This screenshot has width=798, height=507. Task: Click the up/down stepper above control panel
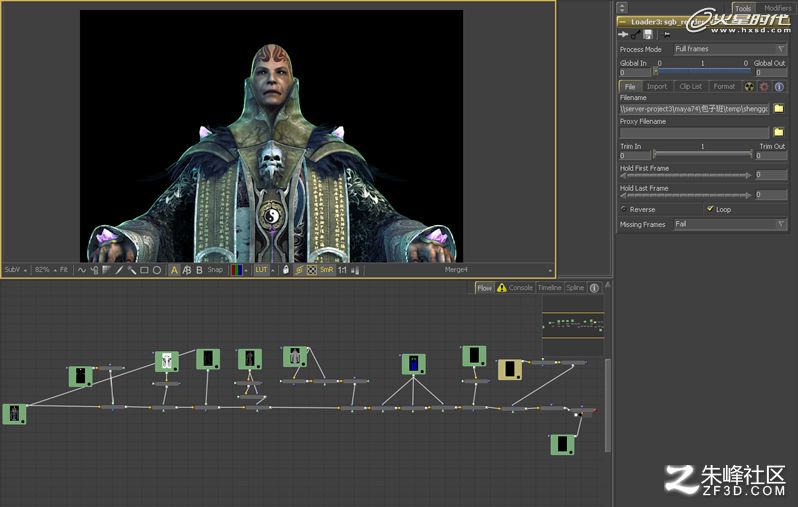click(622, 8)
